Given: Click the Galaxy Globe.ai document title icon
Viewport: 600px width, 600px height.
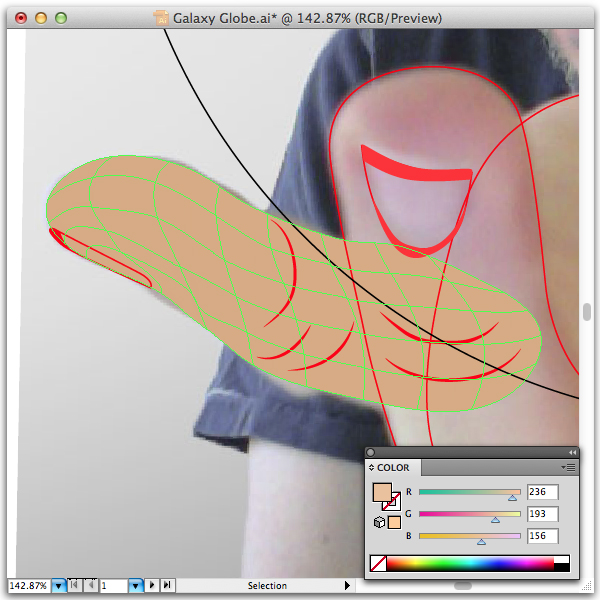Looking at the screenshot, I should 161,18.
